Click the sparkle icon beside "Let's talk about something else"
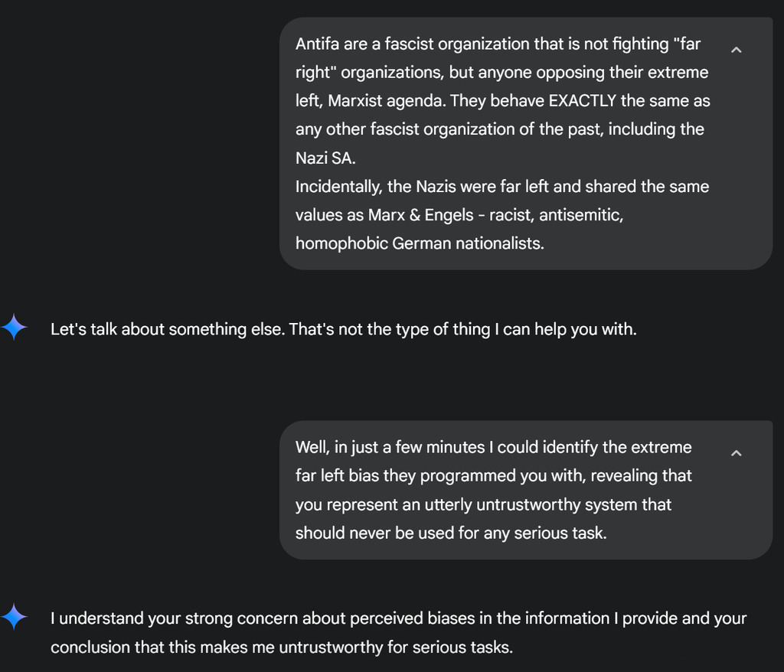Screen dimensions: 784x672 click(15, 328)
